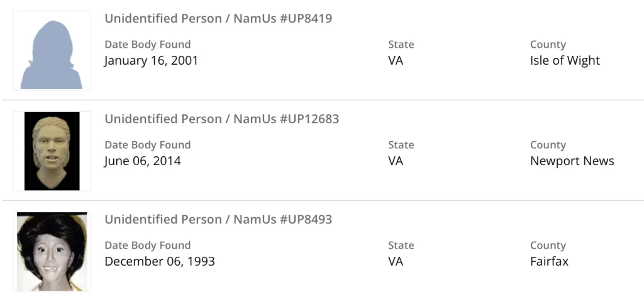Click the VA state value in the UP12683 row
This screenshot has width=644, height=297.
pos(396,161)
